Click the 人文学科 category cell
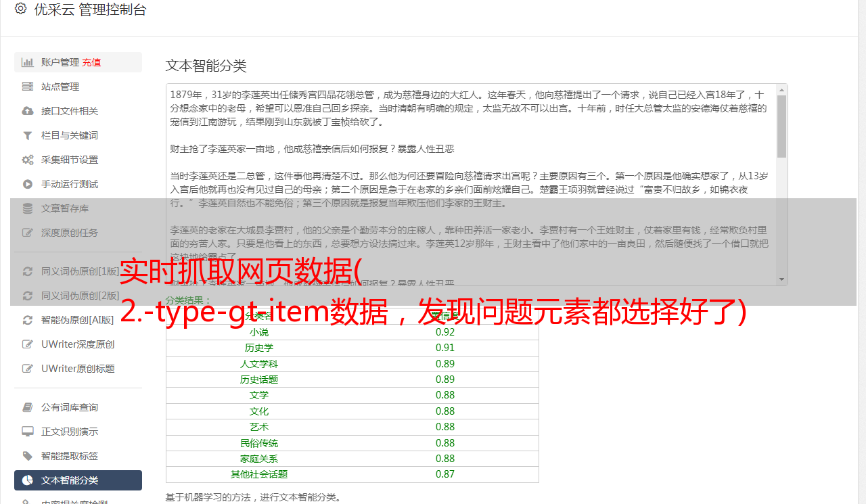866x504 pixels. click(x=259, y=364)
